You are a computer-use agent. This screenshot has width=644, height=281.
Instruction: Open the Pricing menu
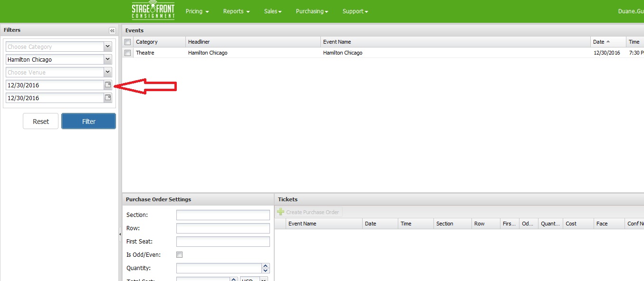[197, 11]
